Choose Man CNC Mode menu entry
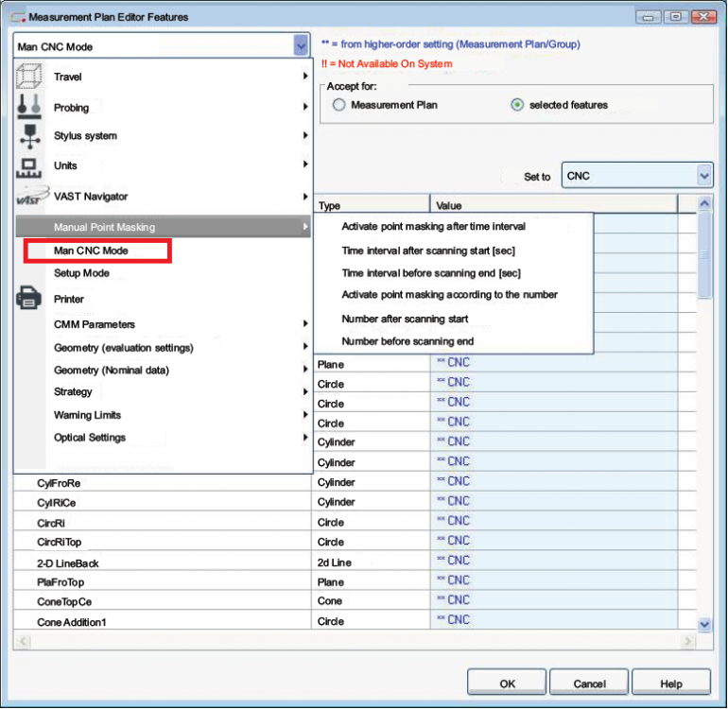728x709 pixels. pos(92,251)
